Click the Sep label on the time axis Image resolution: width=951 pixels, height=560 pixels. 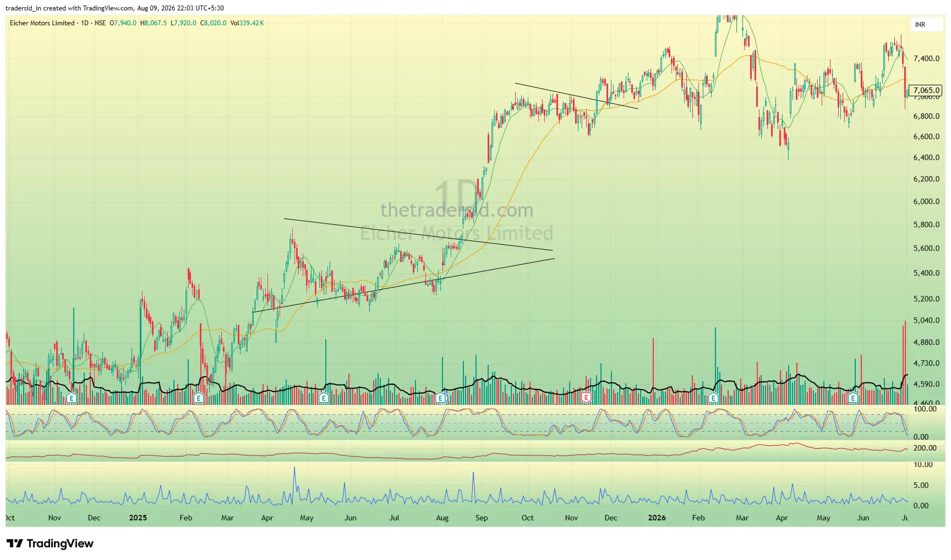(x=482, y=518)
